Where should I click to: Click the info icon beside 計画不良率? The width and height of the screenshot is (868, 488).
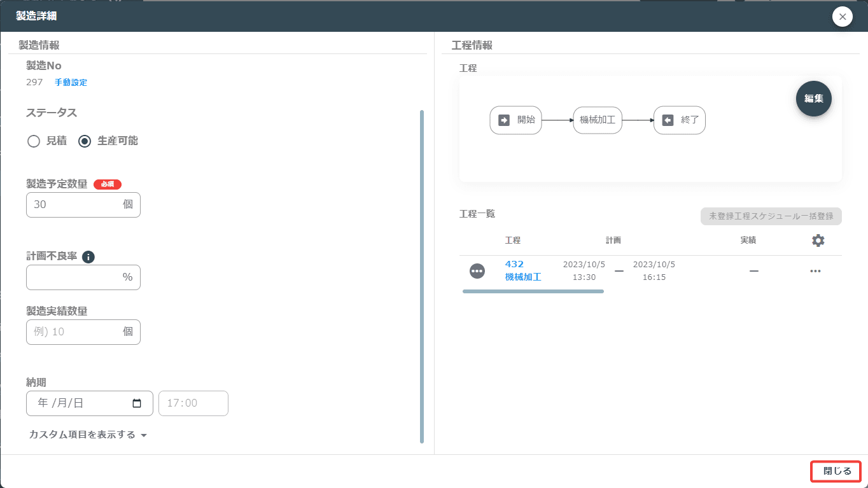pyautogui.click(x=88, y=256)
